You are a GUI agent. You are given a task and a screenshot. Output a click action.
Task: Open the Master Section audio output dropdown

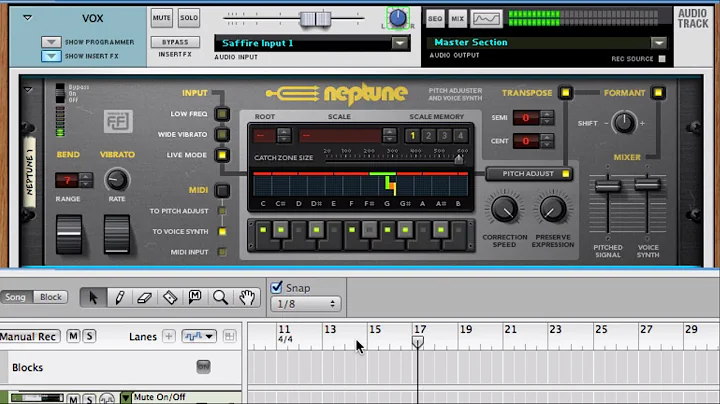coord(658,43)
